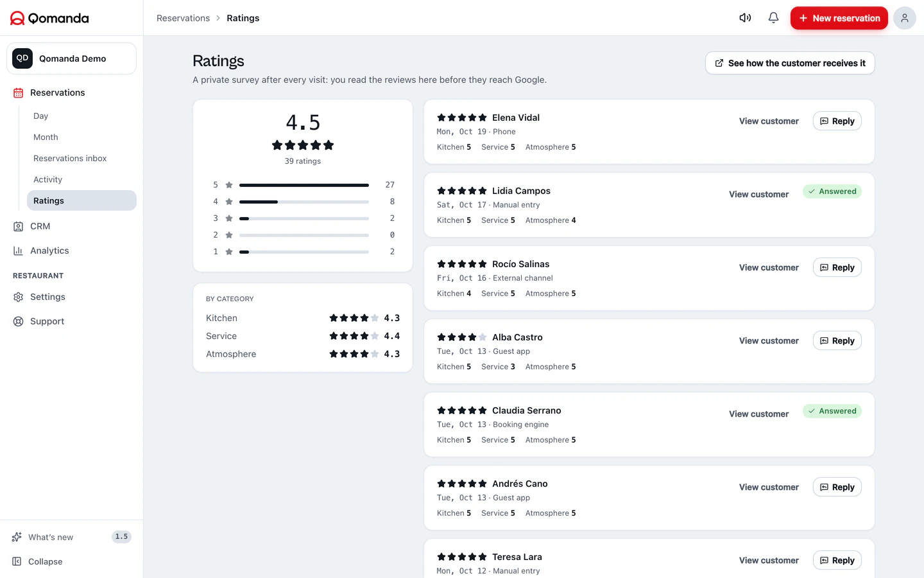This screenshot has height=578, width=924.
Task: Click the Kitchen category stars
Action: click(x=354, y=318)
